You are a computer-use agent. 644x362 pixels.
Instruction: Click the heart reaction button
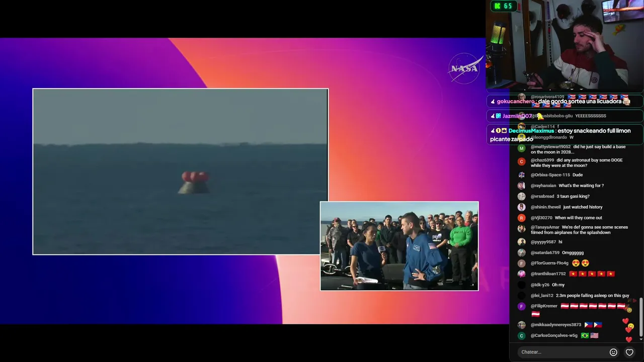click(629, 352)
